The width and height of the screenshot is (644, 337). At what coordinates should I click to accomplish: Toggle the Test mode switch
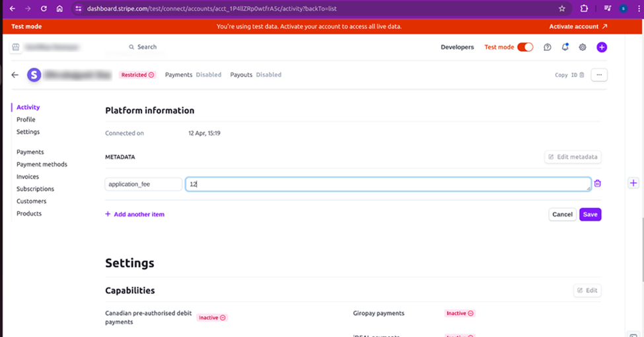[x=525, y=48]
